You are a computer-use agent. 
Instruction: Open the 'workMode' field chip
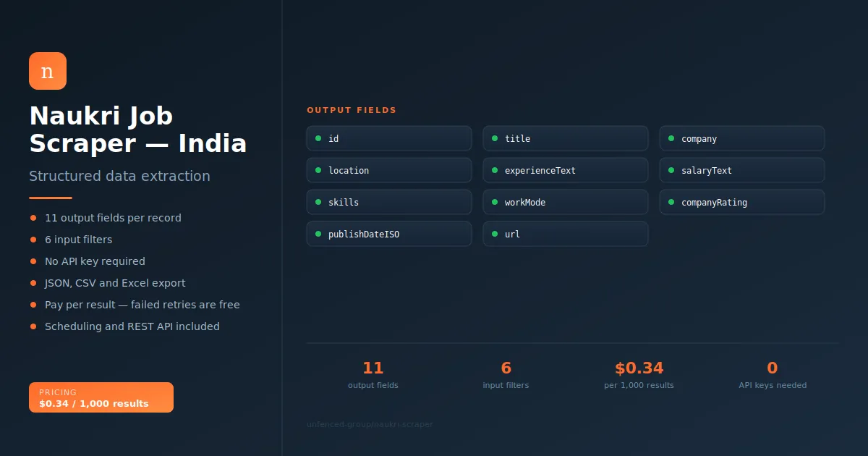pyautogui.click(x=566, y=202)
